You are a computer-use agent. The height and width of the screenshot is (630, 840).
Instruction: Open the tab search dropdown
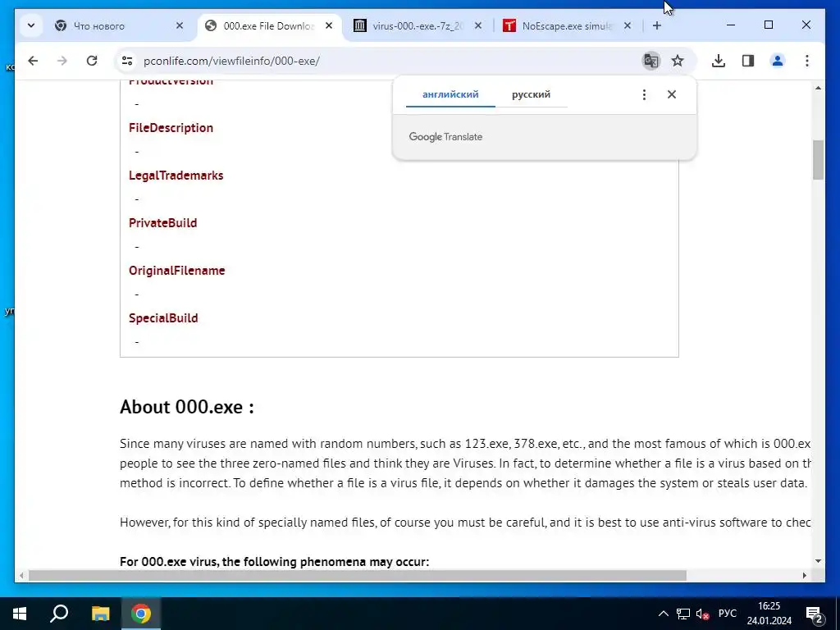click(31, 25)
